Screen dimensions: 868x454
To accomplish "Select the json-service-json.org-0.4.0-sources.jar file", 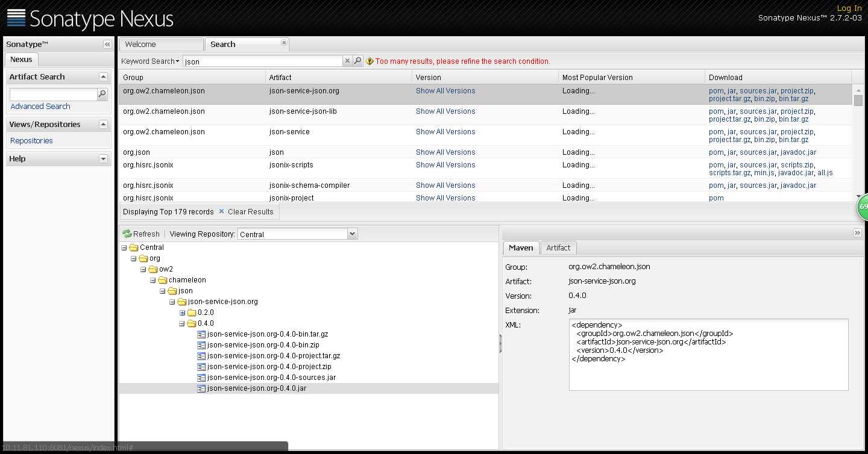I will point(271,378).
